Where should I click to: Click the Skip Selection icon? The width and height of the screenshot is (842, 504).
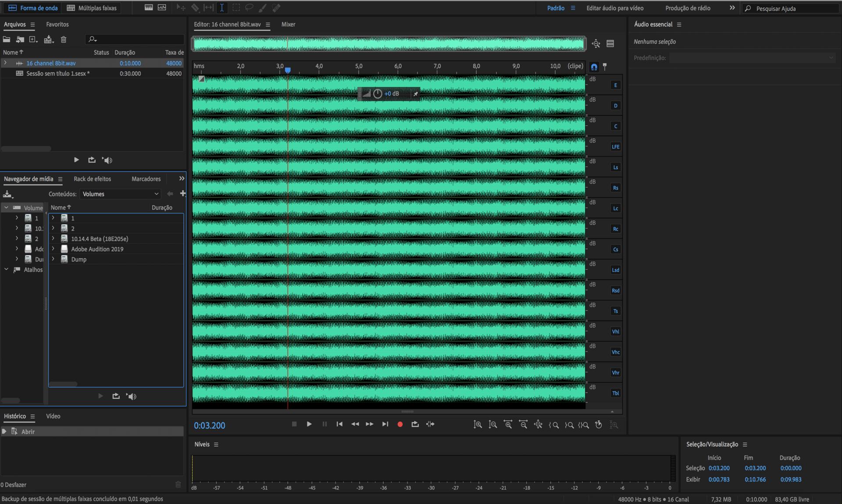pos(430,424)
